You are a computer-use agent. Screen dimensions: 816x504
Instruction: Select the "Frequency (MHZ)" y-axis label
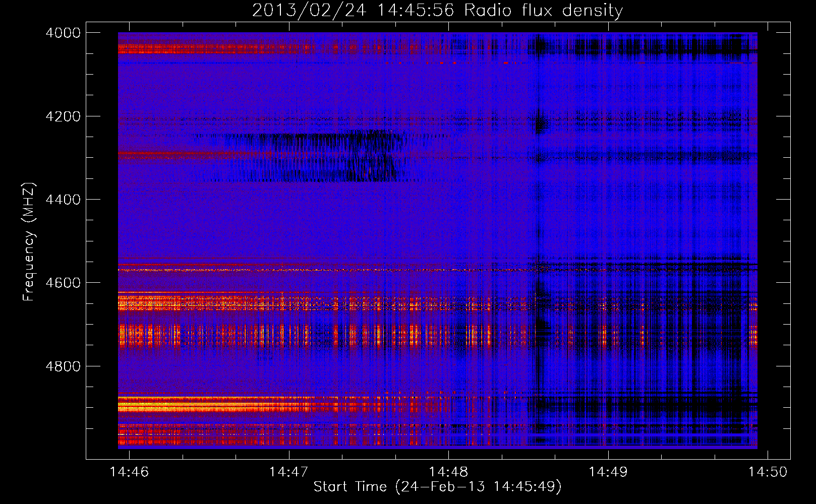29,242
